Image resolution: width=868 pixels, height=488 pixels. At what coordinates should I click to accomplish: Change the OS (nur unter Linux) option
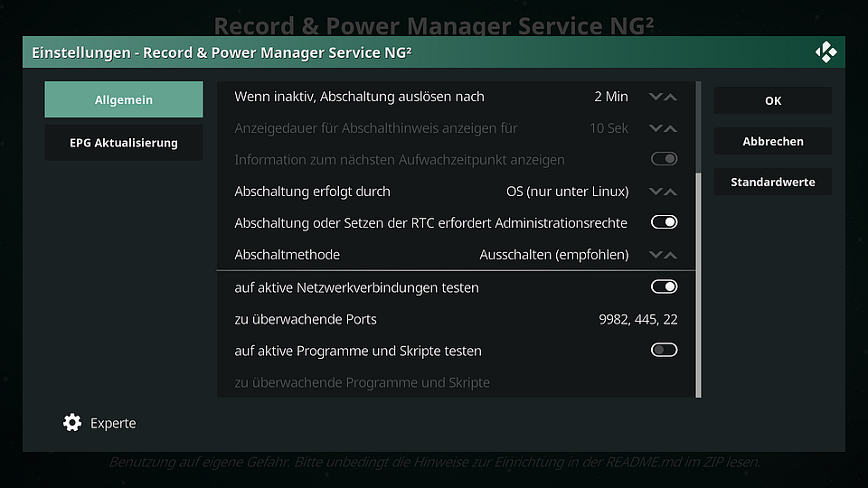pos(568,192)
